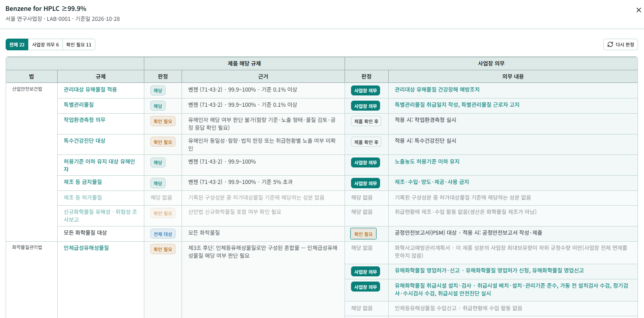Click the 규제 column header
The height and width of the screenshot is (318, 644).
click(101, 76)
